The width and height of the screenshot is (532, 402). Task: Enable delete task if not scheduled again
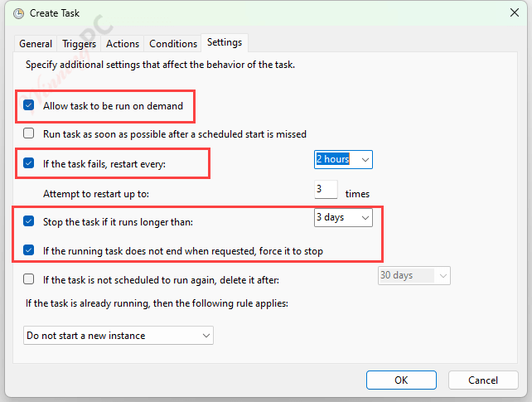29,279
